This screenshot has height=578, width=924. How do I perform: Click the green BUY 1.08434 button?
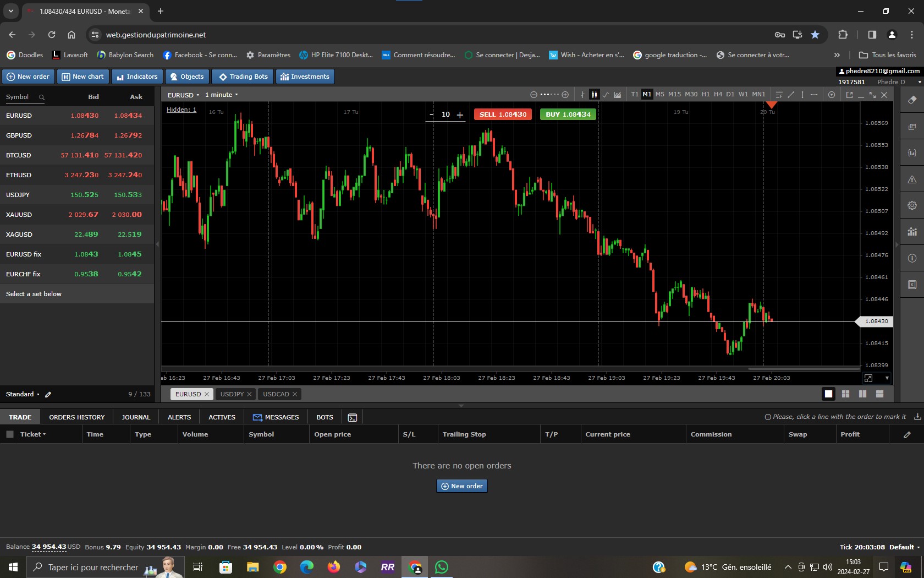pyautogui.click(x=568, y=114)
